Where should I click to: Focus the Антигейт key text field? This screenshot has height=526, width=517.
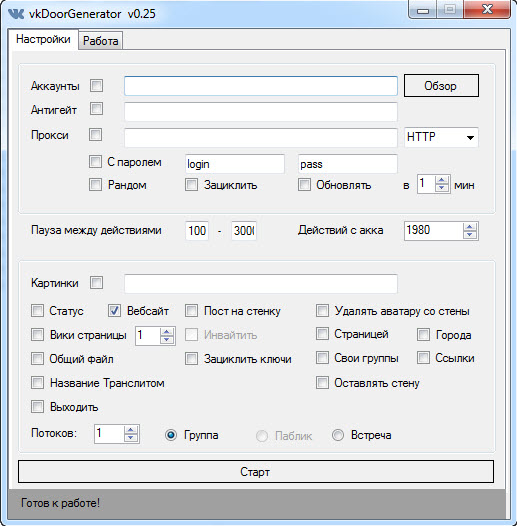coord(261,112)
